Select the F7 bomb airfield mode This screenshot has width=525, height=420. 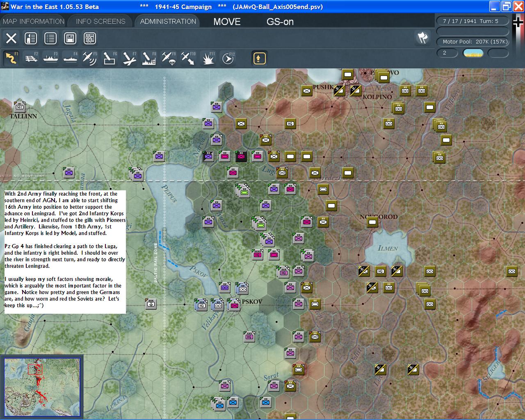point(129,58)
